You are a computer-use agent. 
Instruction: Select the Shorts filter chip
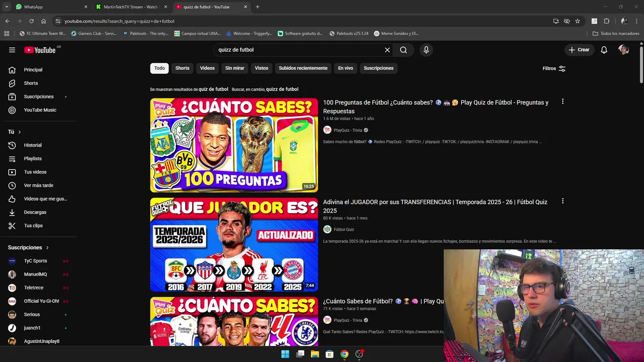pyautogui.click(x=182, y=68)
